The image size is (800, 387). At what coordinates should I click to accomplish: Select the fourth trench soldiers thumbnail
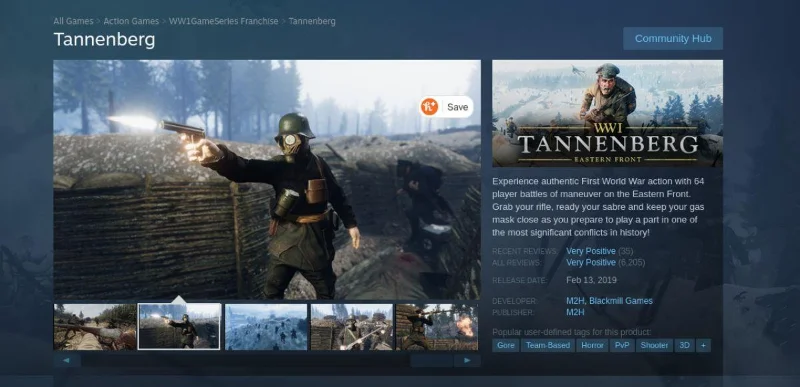[x=352, y=327]
